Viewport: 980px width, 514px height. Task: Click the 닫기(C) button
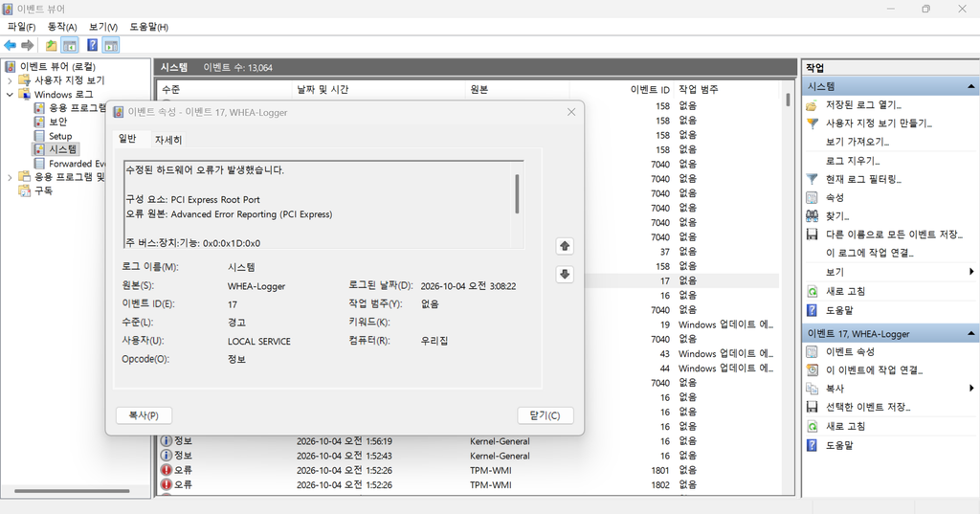pyautogui.click(x=545, y=415)
